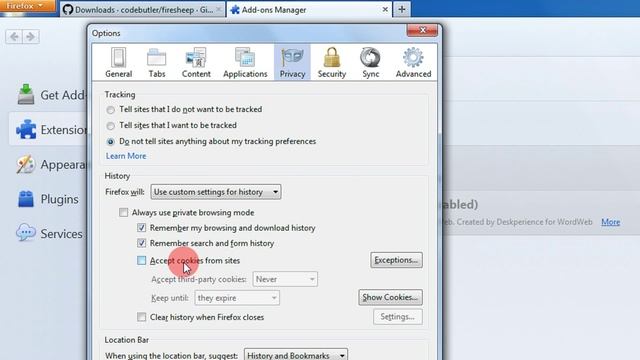
Task: Enable Always use private browsing mode
Action: click(x=123, y=213)
